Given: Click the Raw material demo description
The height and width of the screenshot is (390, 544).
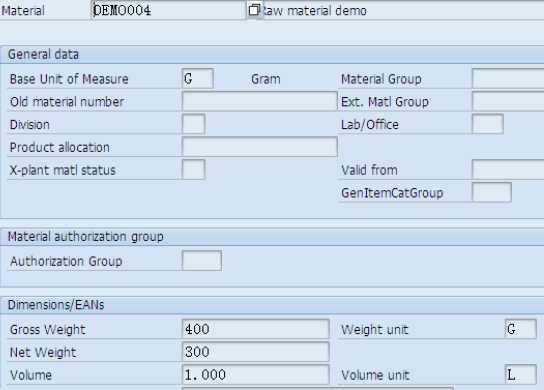Looking at the screenshot, I should (x=315, y=11).
